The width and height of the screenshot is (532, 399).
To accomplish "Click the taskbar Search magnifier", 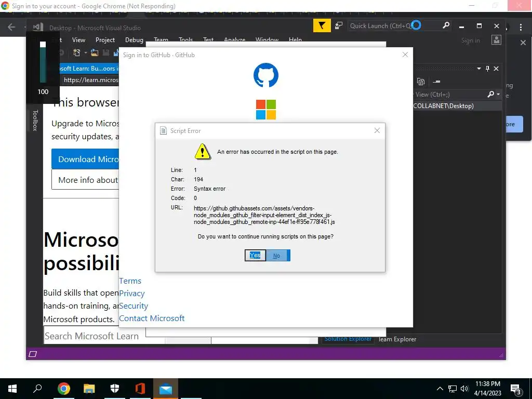I will (x=37, y=389).
